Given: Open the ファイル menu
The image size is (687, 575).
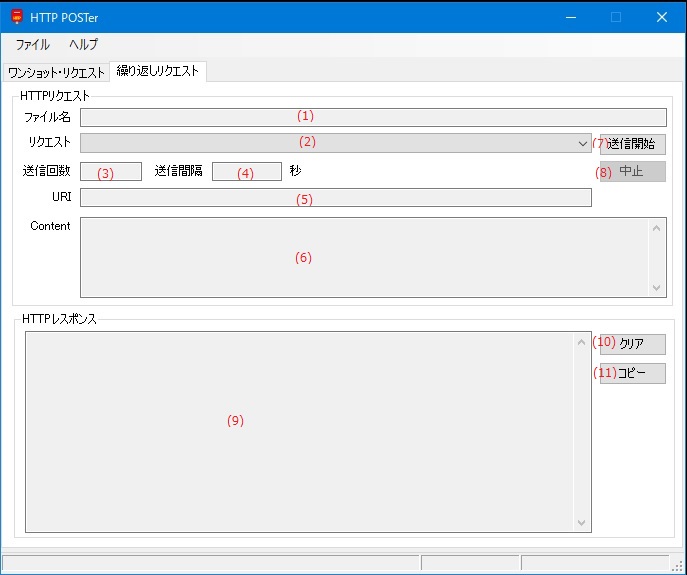Looking at the screenshot, I should point(32,44).
